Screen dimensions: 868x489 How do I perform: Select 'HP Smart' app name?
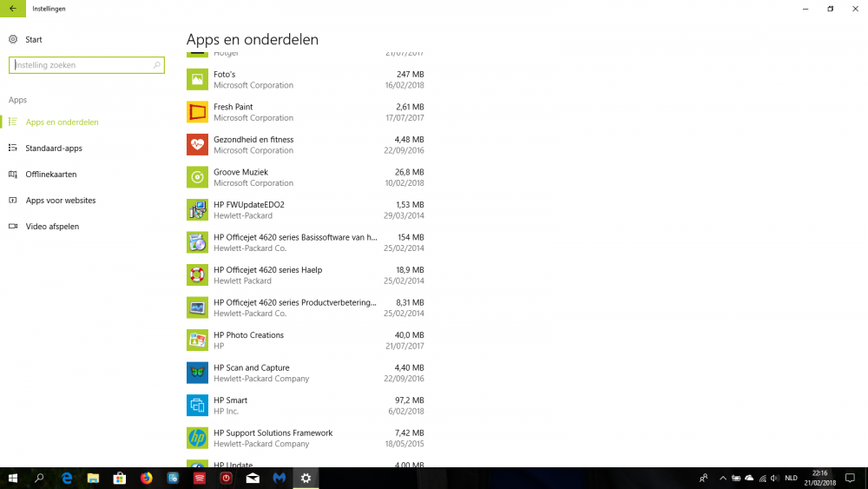(x=230, y=400)
